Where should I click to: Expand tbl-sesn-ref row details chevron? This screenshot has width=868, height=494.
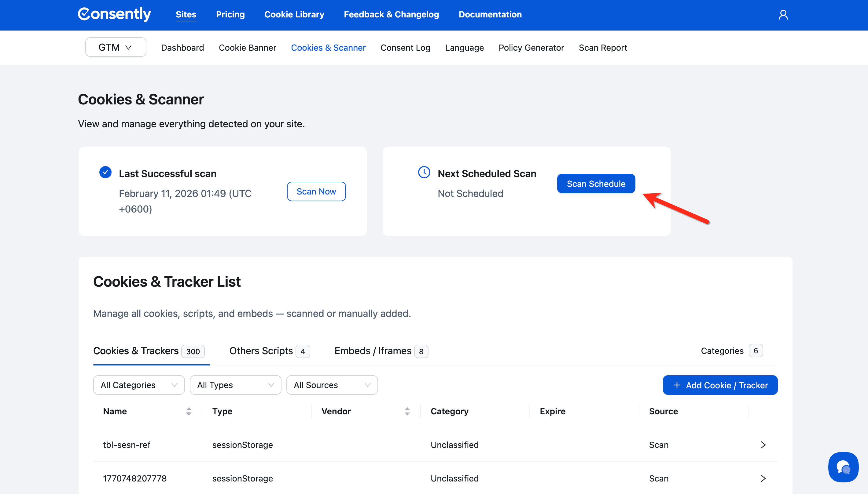763,445
